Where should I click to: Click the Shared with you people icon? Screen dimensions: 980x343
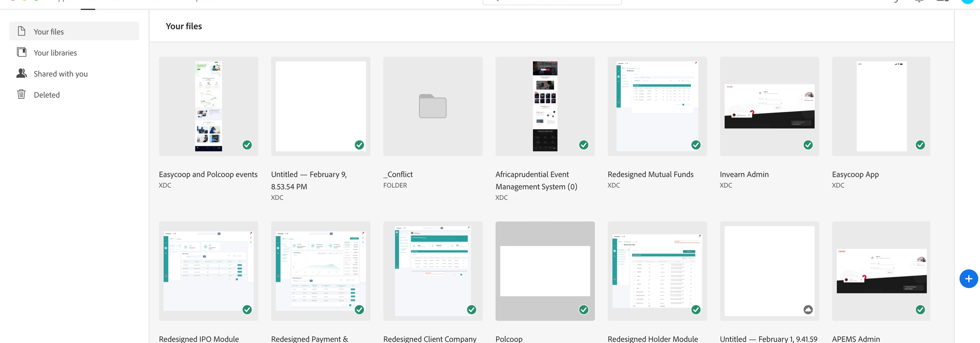click(x=22, y=73)
